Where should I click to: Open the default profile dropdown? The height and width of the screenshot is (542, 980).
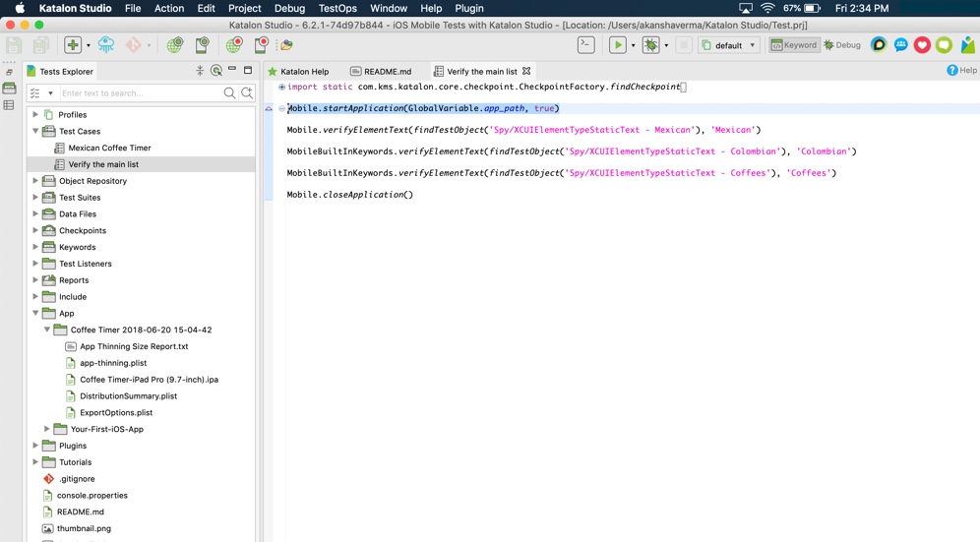pyautogui.click(x=729, y=45)
